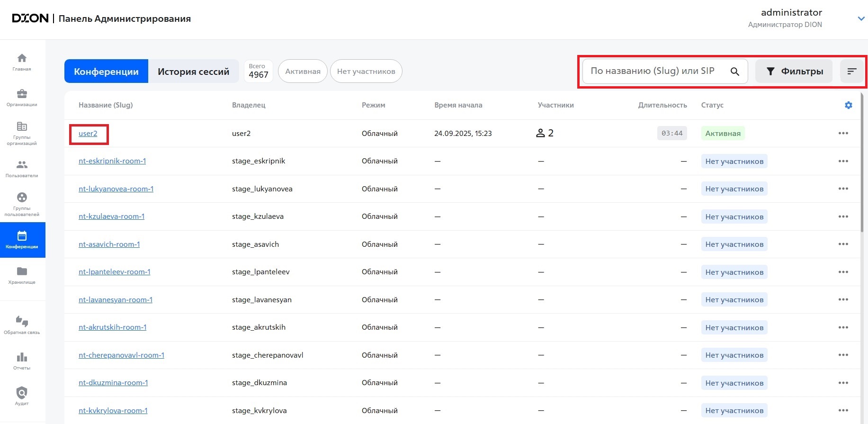
Task: Open the sort options menu button
Action: point(851,72)
